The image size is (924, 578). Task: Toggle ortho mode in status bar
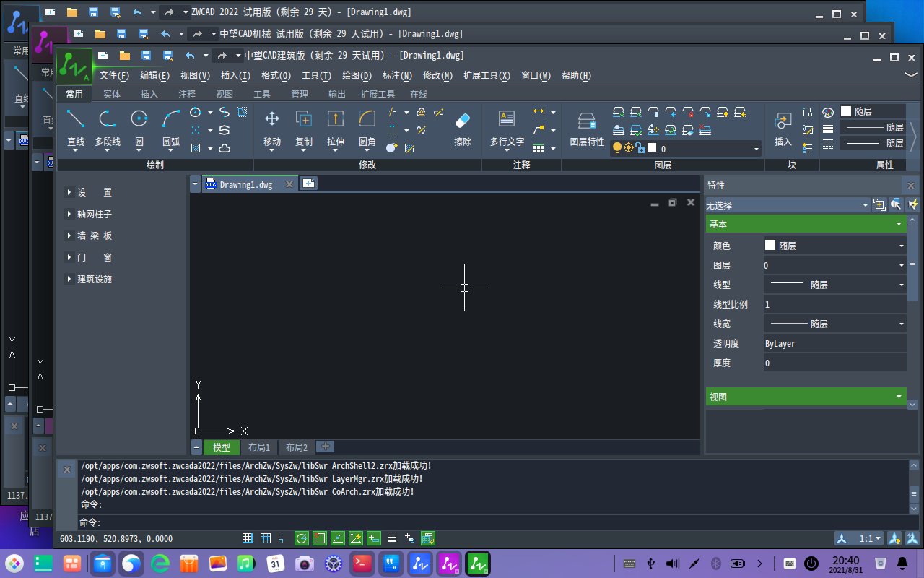click(x=284, y=538)
